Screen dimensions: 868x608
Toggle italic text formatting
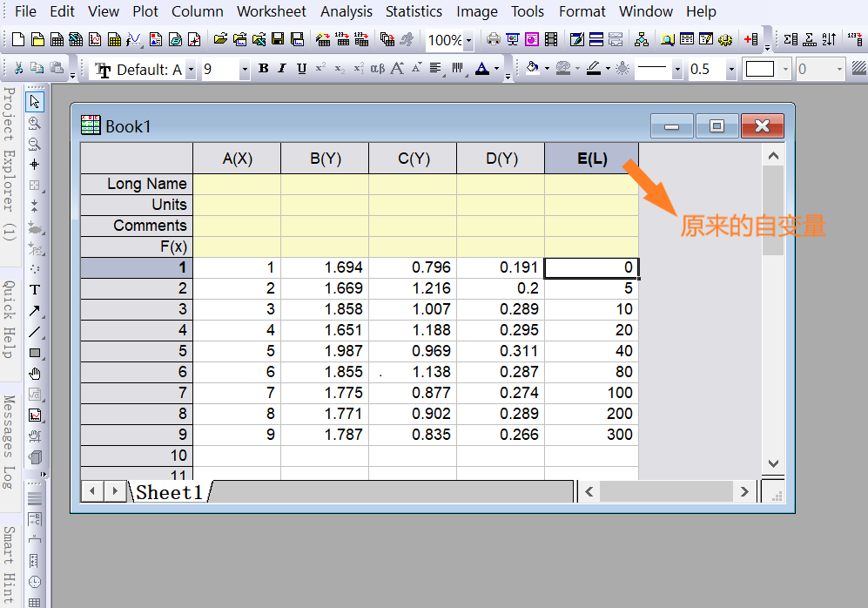tap(282, 68)
